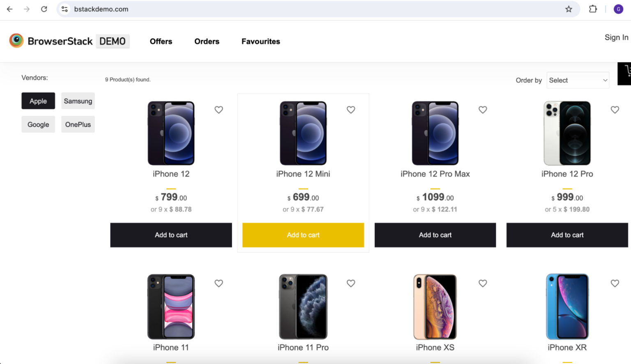
Task: Mark iPhone XS as favourite
Action: pyautogui.click(x=483, y=283)
